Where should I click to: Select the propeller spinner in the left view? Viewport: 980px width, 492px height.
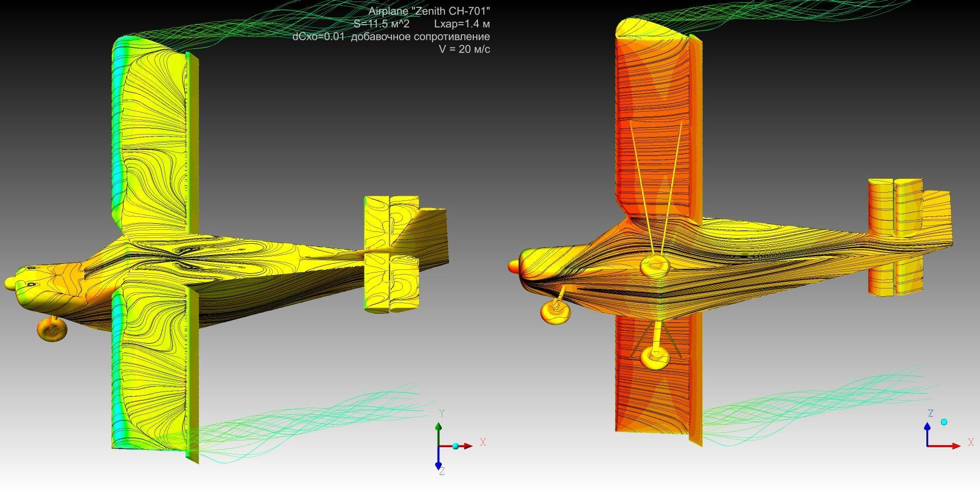tap(11, 283)
